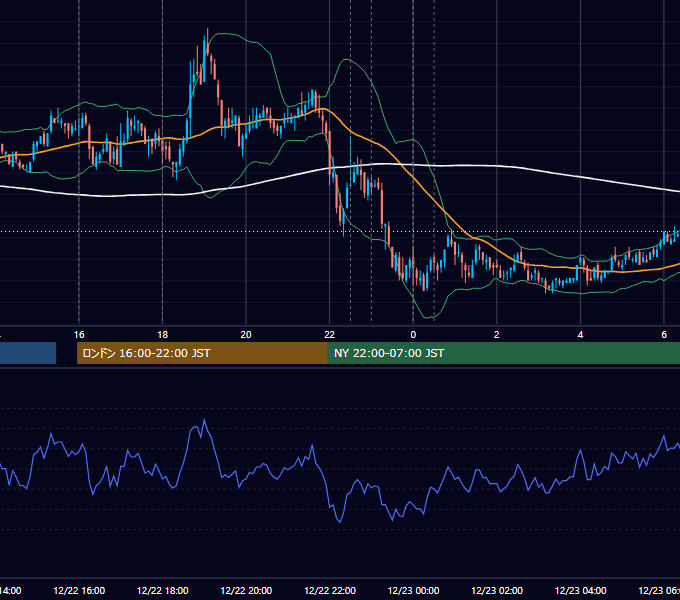Click the 4 hour label on the chart axis

[580, 335]
